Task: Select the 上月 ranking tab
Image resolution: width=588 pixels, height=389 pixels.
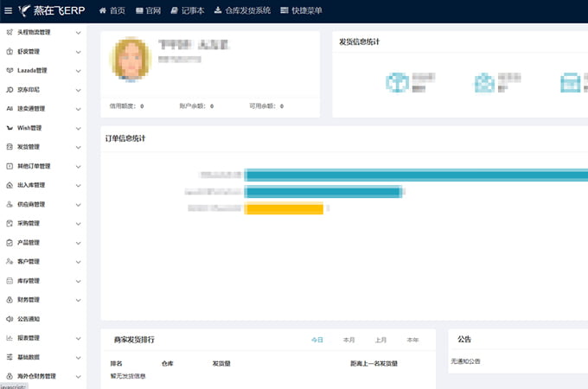Action: point(380,340)
